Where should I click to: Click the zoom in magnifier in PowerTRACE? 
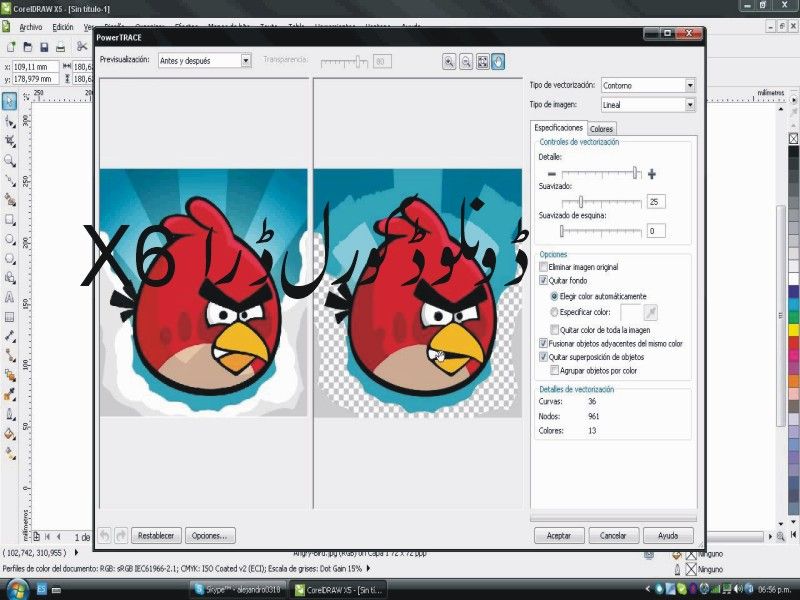[449, 62]
